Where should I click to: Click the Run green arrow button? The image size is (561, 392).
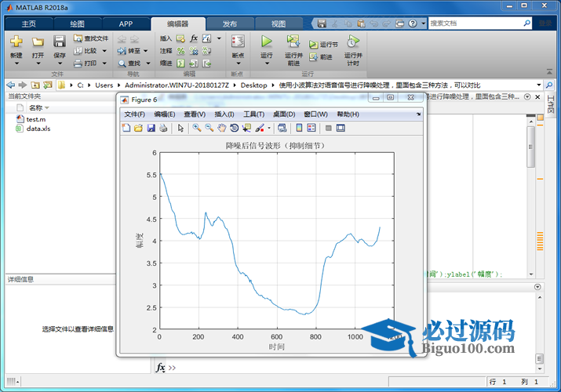pyautogui.click(x=267, y=42)
